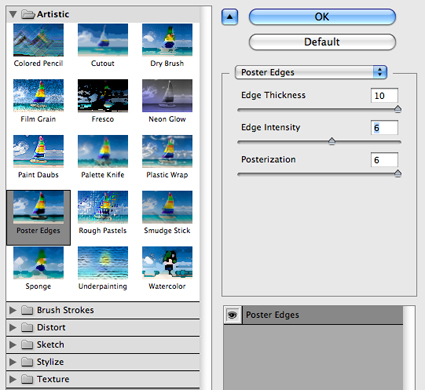This screenshot has height=390, width=425.
Task: Choose the Plastic Wrap filter thumbnail
Action: tap(167, 151)
